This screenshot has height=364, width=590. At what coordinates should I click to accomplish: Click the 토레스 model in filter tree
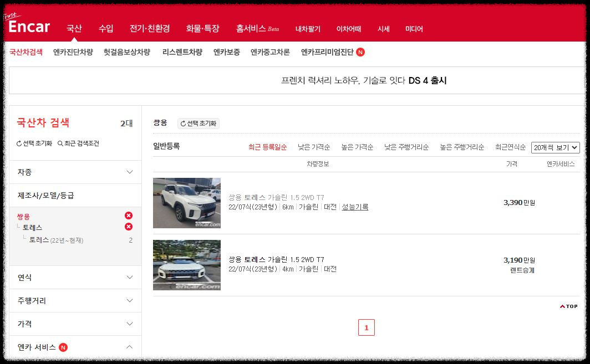(32, 228)
